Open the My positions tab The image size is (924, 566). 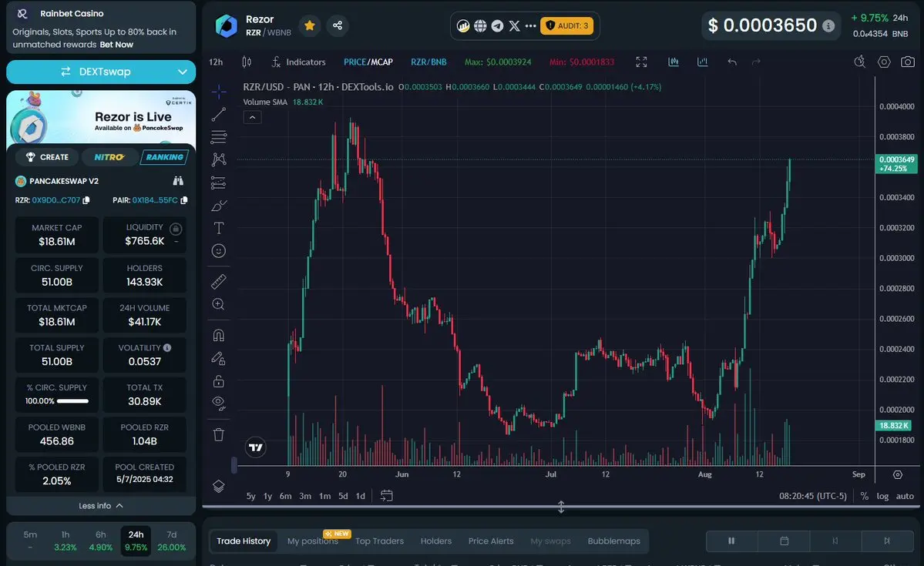(313, 541)
